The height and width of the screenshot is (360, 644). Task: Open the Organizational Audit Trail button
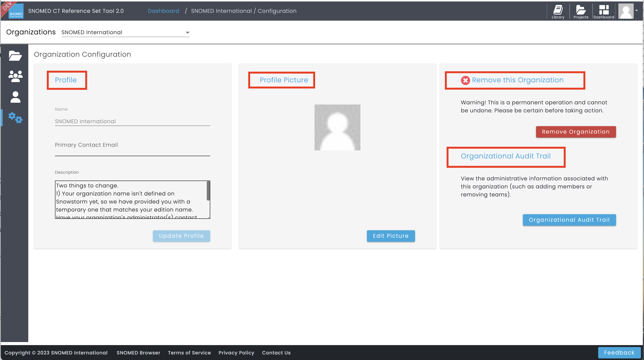coord(569,220)
